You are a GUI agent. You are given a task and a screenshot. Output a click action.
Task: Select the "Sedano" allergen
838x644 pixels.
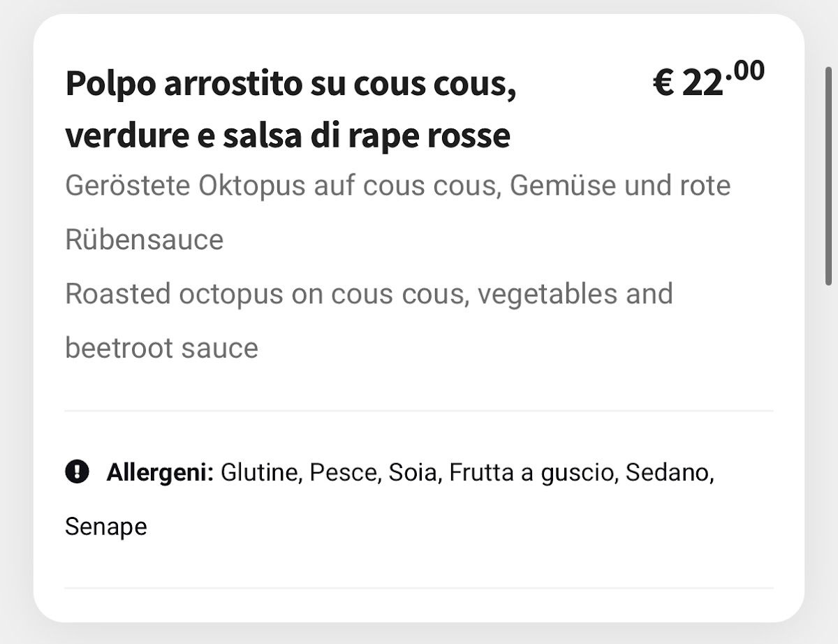click(669, 473)
